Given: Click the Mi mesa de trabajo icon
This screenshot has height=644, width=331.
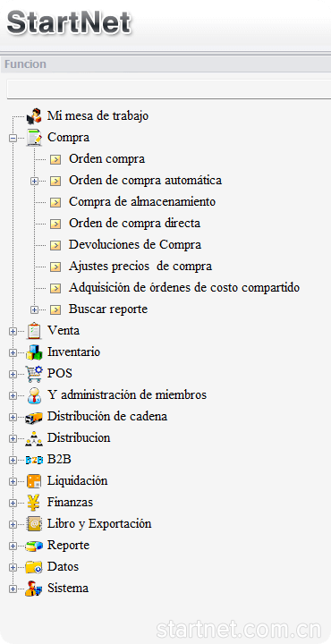Looking at the screenshot, I should click(34, 116).
